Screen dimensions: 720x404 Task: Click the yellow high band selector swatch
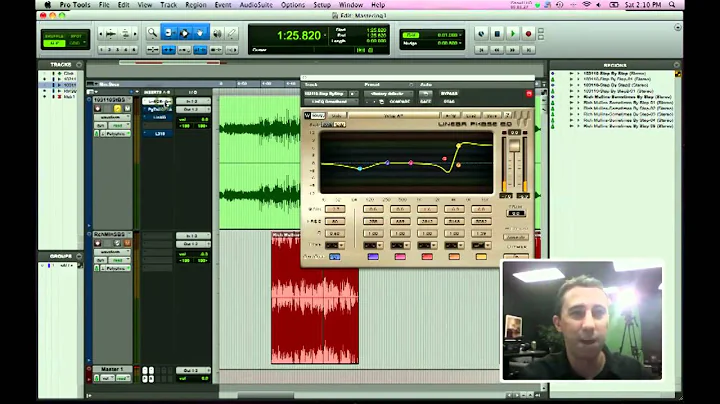[x=481, y=257]
